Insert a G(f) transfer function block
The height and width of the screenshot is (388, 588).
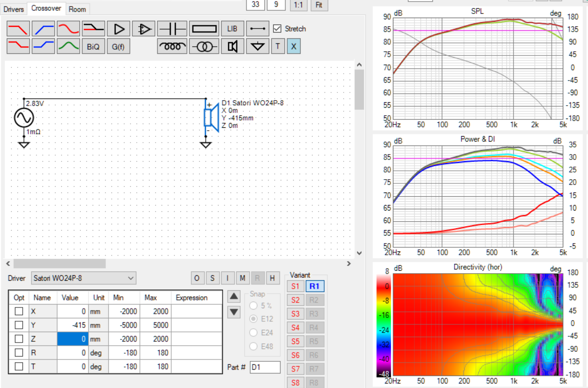(118, 46)
